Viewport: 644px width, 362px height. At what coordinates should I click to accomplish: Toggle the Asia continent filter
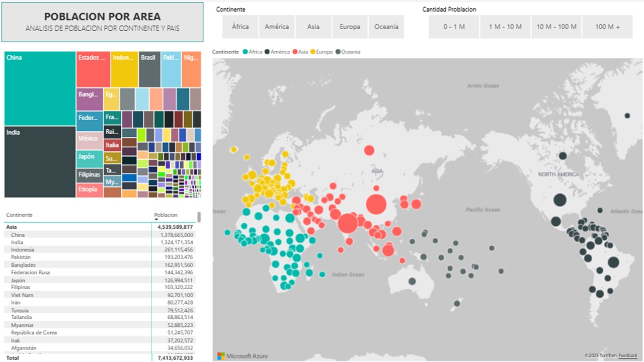313,27
